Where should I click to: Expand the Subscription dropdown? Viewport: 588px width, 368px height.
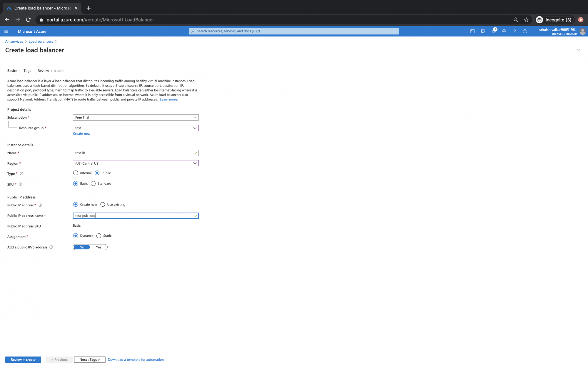pyautogui.click(x=136, y=117)
